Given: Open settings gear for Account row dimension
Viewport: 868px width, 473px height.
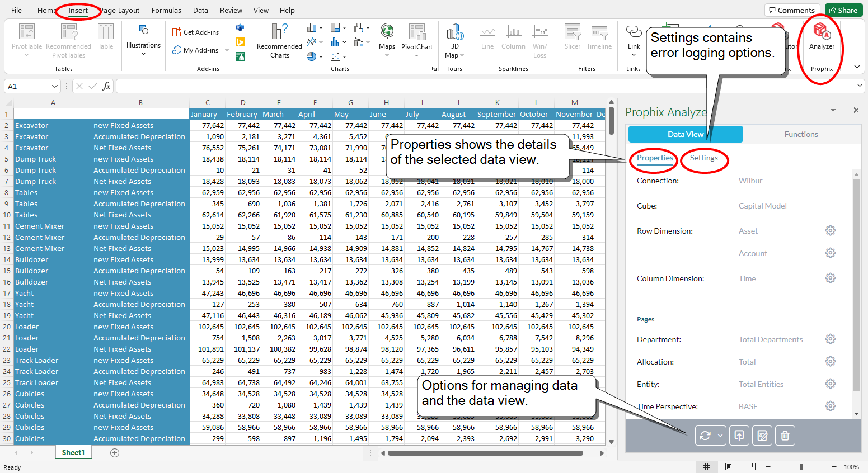Looking at the screenshot, I should click(x=831, y=253).
